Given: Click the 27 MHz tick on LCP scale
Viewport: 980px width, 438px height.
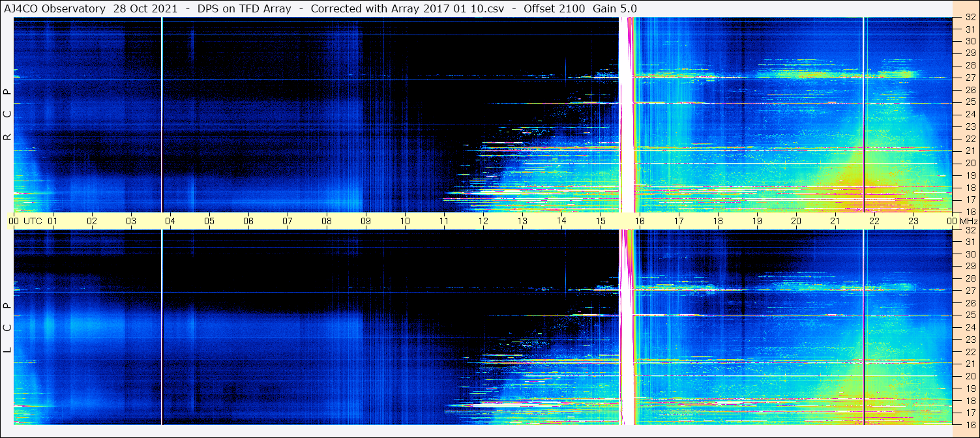Looking at the screenshot, I should (x=970, y=291).
